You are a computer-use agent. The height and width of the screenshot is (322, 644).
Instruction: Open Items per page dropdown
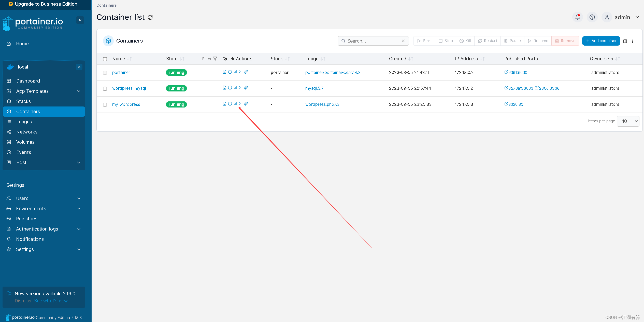point(628,121)
